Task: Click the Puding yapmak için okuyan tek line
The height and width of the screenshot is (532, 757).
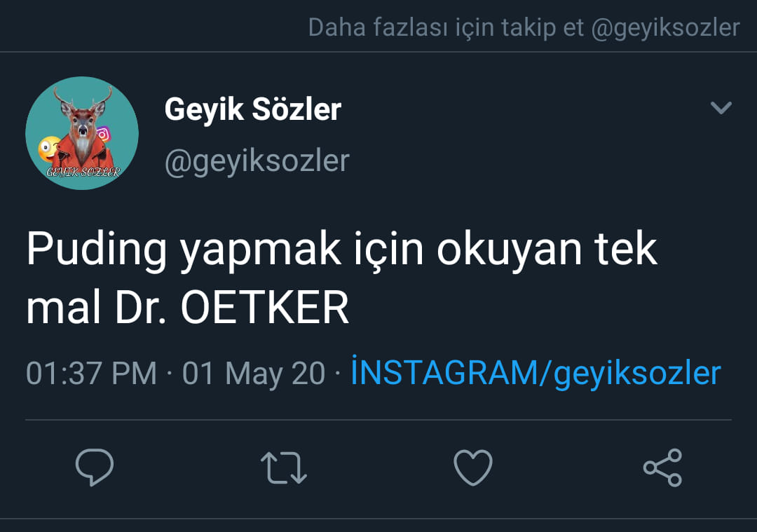Action: click(x=341, y=250)
